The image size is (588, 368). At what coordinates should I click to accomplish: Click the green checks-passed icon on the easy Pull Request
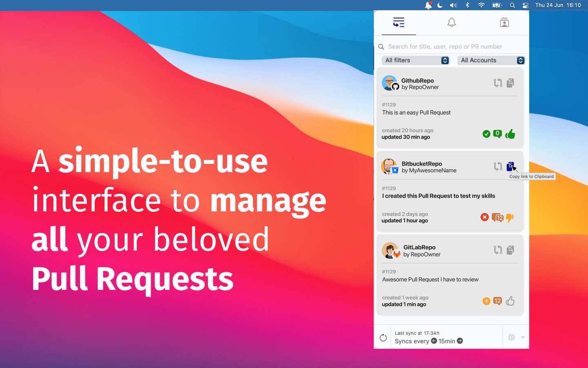(486, 134)
